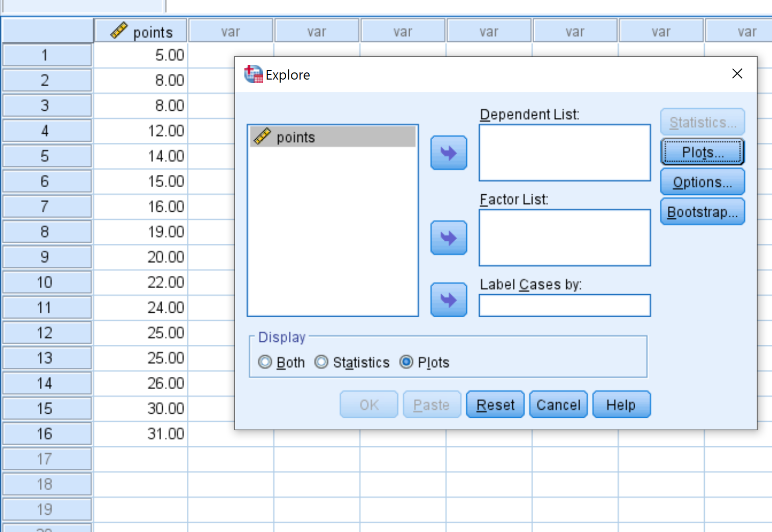772x532 pixels.
Task: Click the Paste button
Action: point(432,405)
